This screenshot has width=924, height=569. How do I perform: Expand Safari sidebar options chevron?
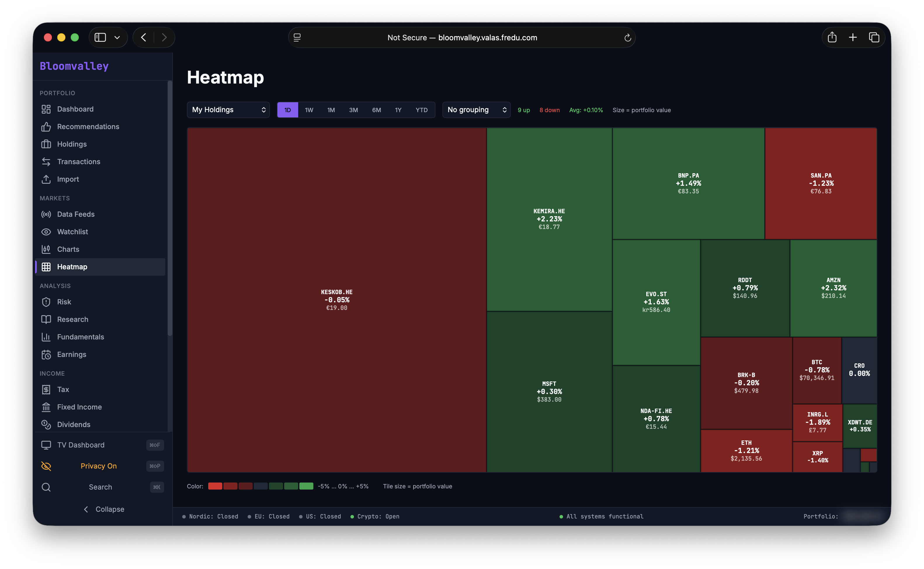click(117, 37)
